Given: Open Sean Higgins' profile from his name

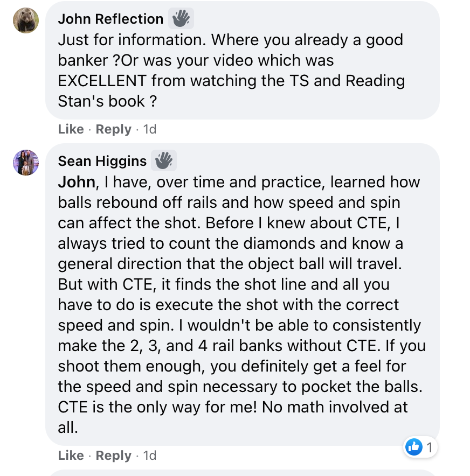Looking at the screenshot, I should click(102, 161).
